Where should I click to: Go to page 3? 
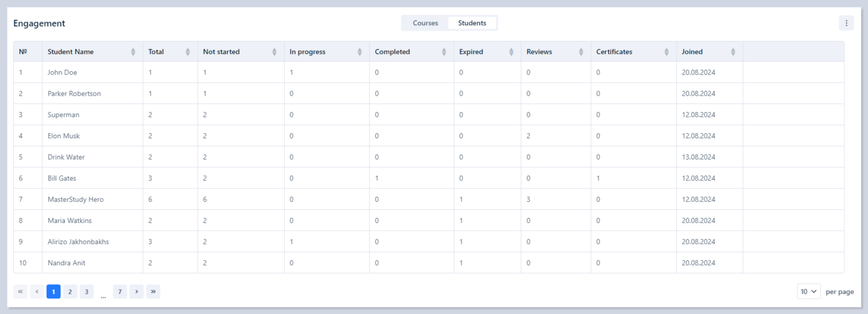coord(87,291)
